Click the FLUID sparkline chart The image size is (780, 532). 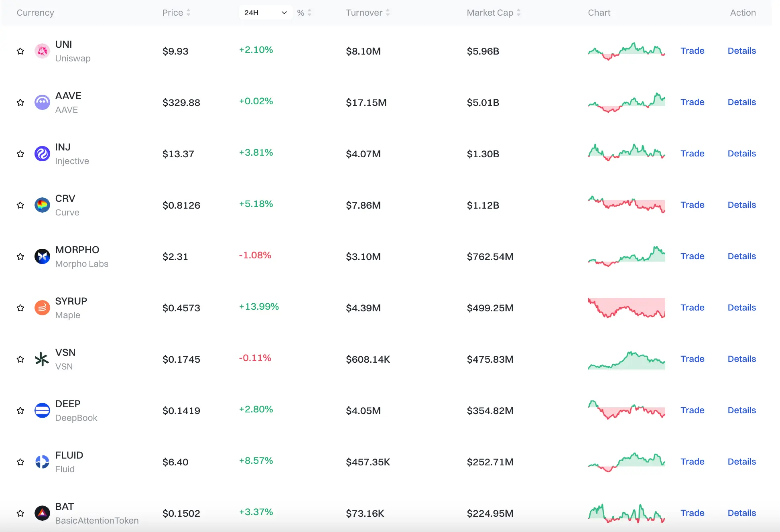pyautogui.click(x=626, y=462)
